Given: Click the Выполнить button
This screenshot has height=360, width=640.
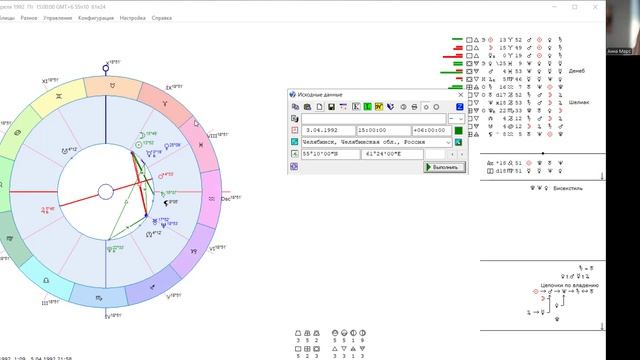Looking at the screenshot, I should [444, 167].
